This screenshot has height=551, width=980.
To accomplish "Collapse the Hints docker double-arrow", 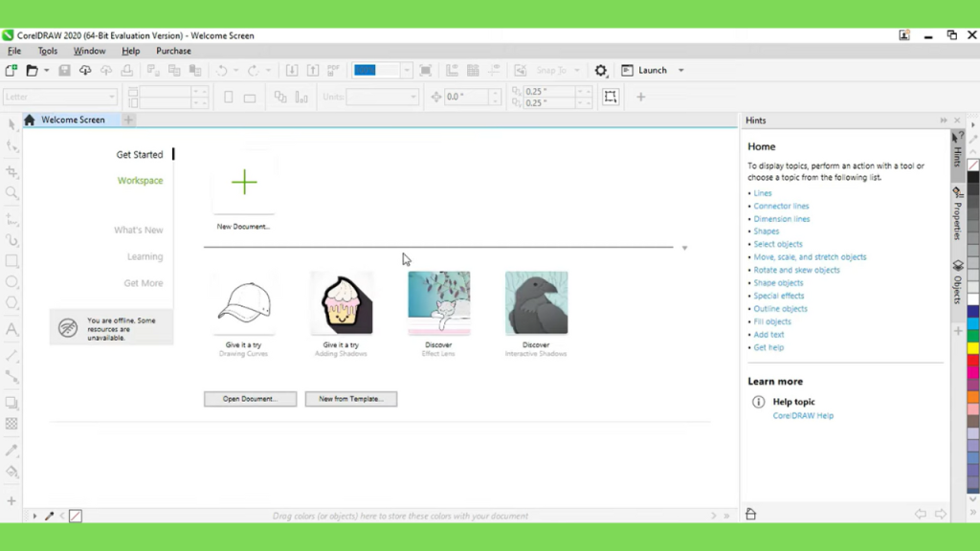I will 944,120.
